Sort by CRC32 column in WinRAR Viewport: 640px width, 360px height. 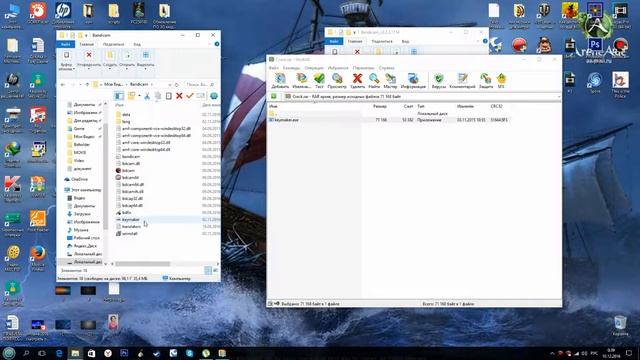pyautogui.click(x=496, y=106)
